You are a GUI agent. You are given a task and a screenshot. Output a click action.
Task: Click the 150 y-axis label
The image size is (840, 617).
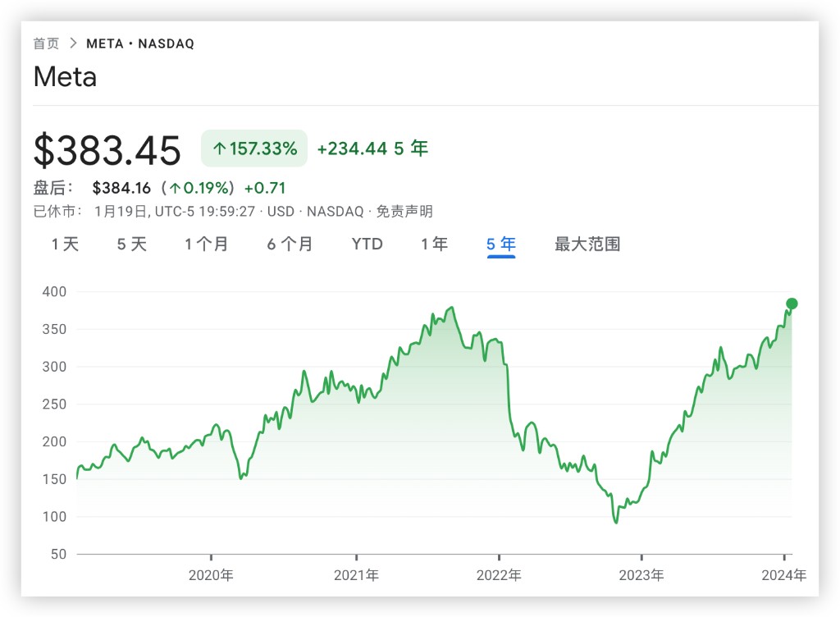(54, 479)
